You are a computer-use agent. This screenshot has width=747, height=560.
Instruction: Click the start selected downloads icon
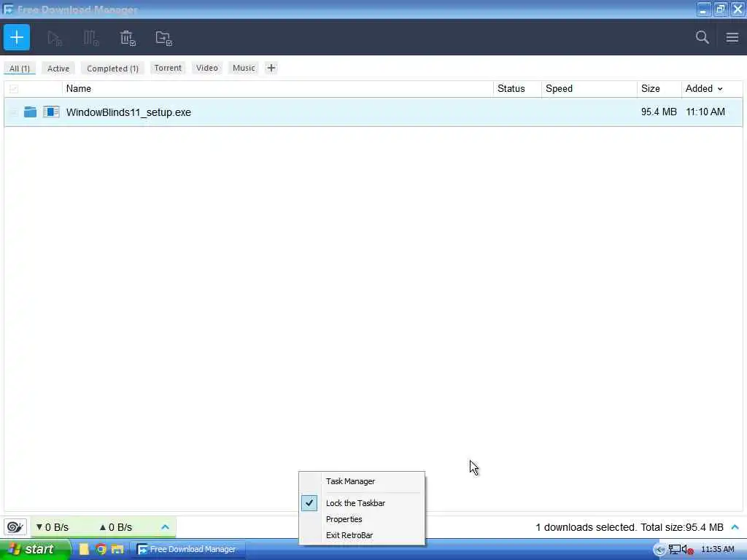(55, 38)
